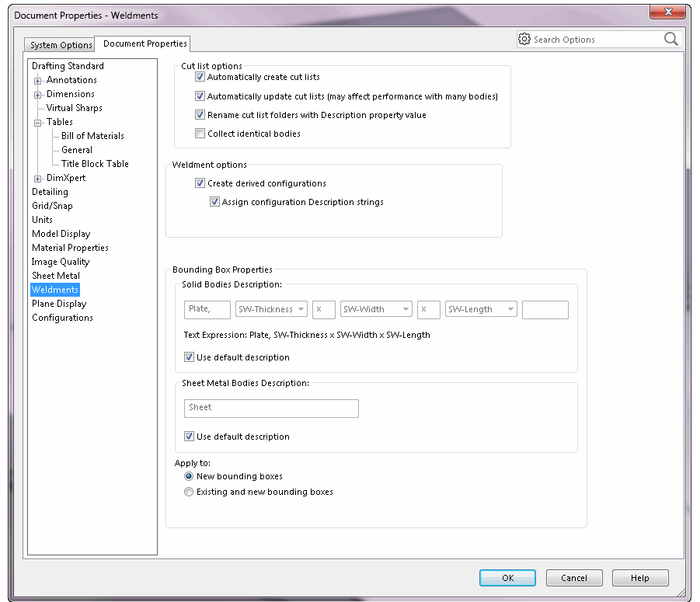Click the resize grip at dialog corner
Image resolution: width=700 pixels, height=602 pixels.
(681, 592)
